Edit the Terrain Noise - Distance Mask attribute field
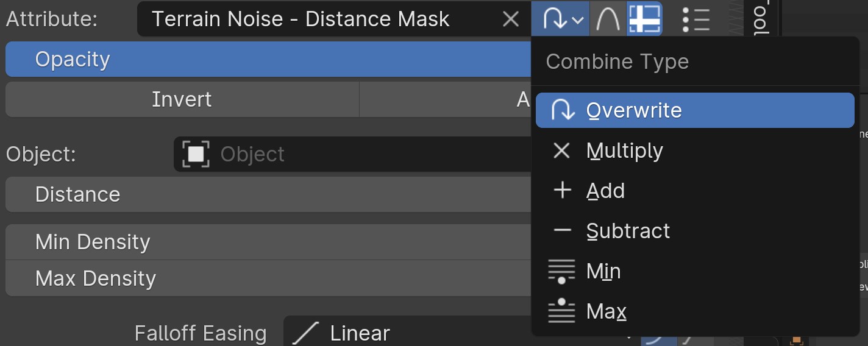This screenshot has height=346, width=868. pos(317,19)
